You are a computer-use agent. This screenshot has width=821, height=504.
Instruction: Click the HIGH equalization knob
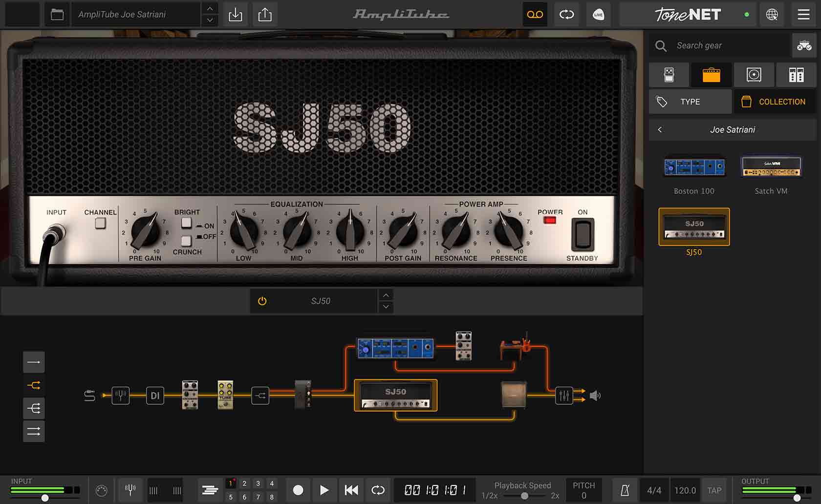click(350, 231)
